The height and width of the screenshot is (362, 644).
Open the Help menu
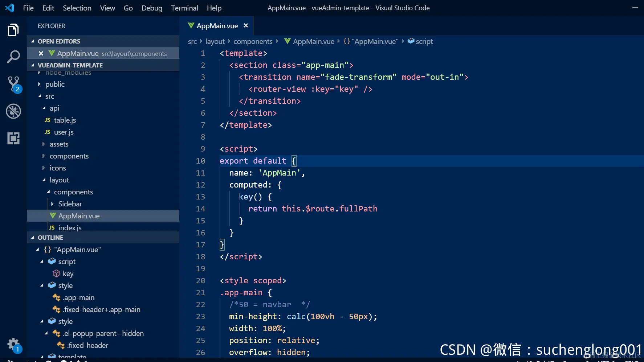pyautogui.click(x=214, y=8)
